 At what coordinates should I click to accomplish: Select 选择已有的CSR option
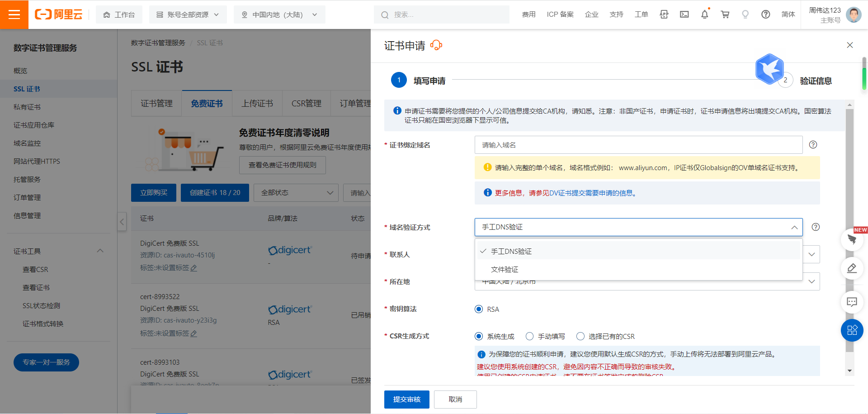580,336
